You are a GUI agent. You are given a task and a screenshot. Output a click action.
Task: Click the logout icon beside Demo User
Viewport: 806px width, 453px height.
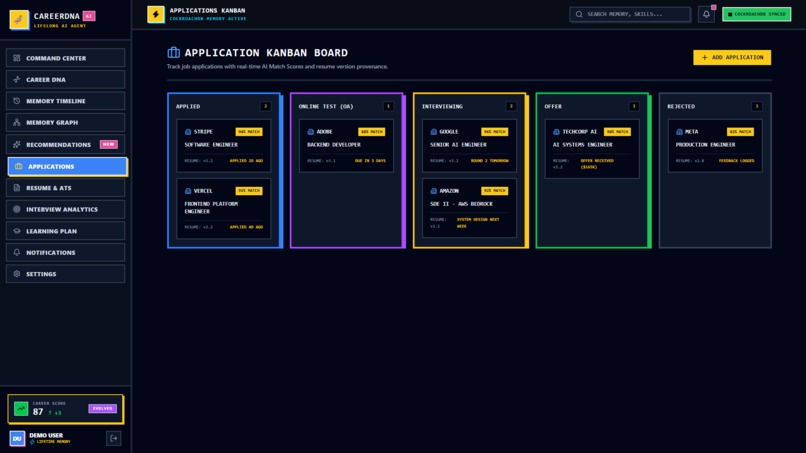coord(114,438)
